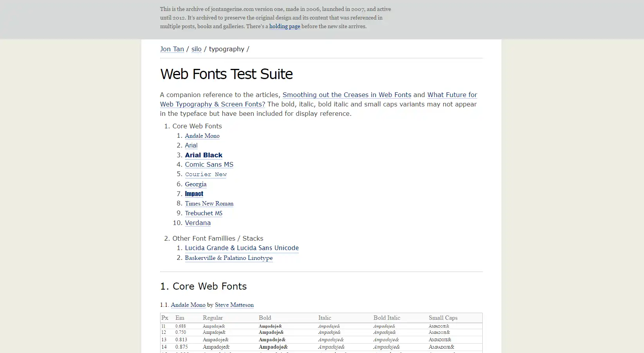Jump to Comic Sans MS section
The height and width of the screenshot is (353, 644).
click(209, 164)
